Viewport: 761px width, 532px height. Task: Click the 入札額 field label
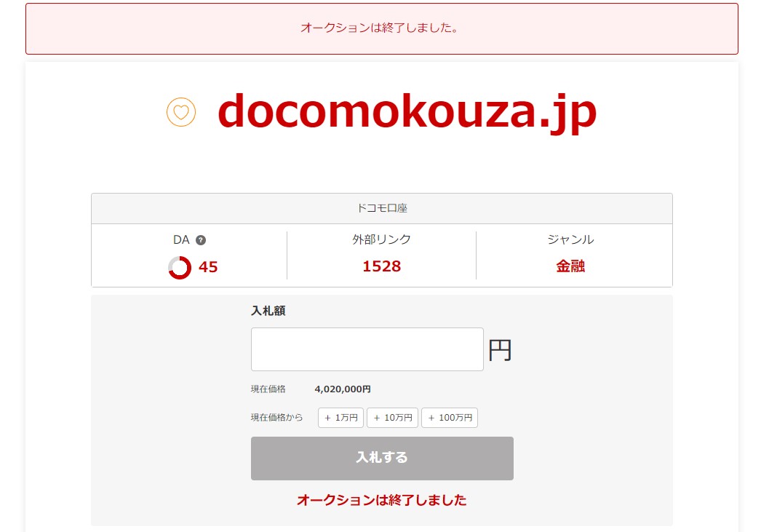[x=268, y=311]
